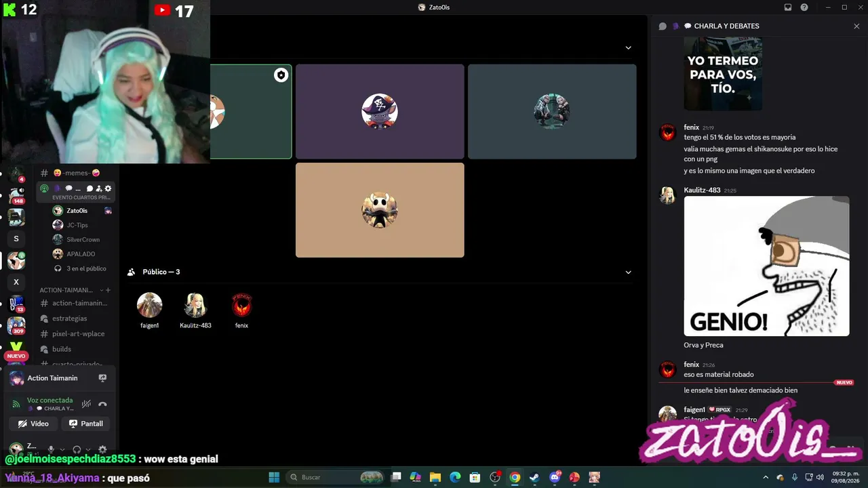Toggle headphone deafen in user panel
868x488 pixels.
tap(77, 449)
